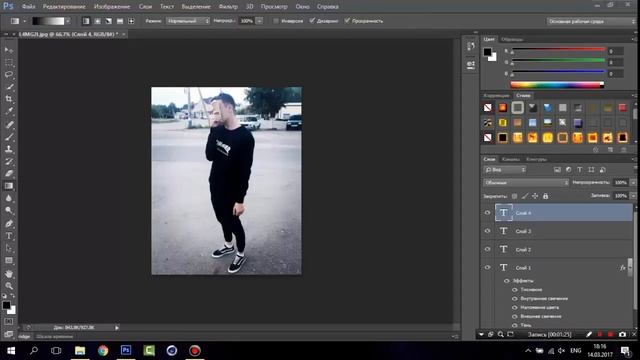Switch to the Каналы tab
Image resolution: width=640 pixels, height=360 pixels.
pyautogui.click(x=511, y=160)
